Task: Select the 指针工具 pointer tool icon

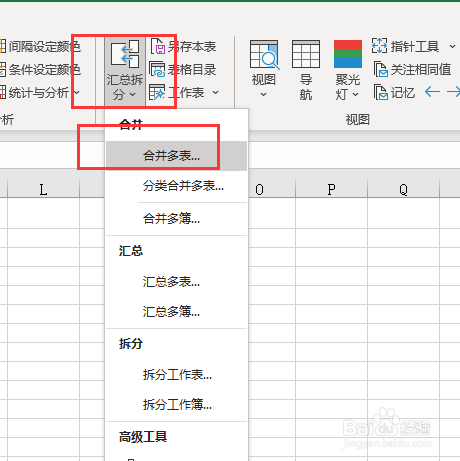Action: coord(379,46)
